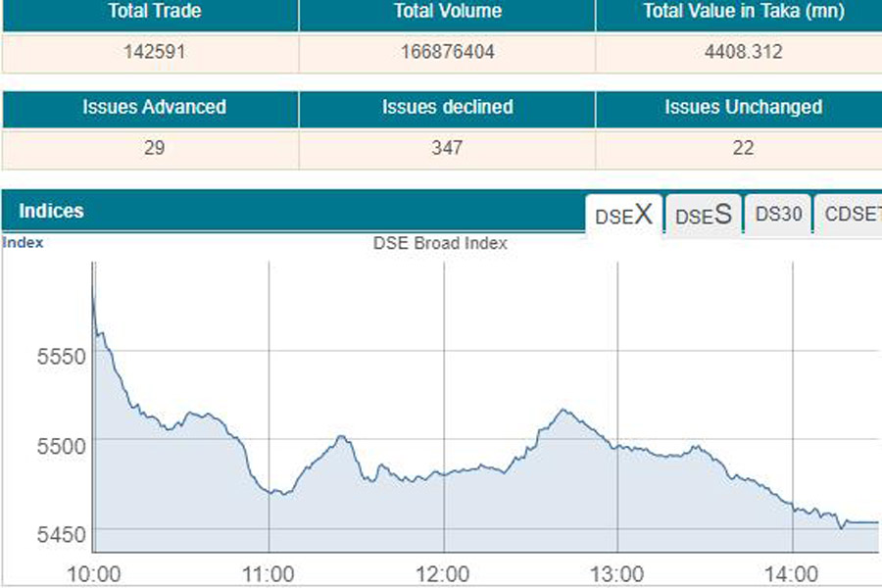The image size is (882, 588).
Task: Select Total Value in Taka header
Action: [742, 12]
